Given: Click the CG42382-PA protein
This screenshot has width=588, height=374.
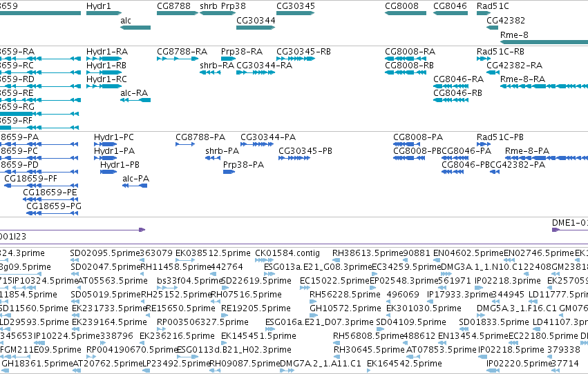Looking at the screenshot, I should click(x=518, y=165).
